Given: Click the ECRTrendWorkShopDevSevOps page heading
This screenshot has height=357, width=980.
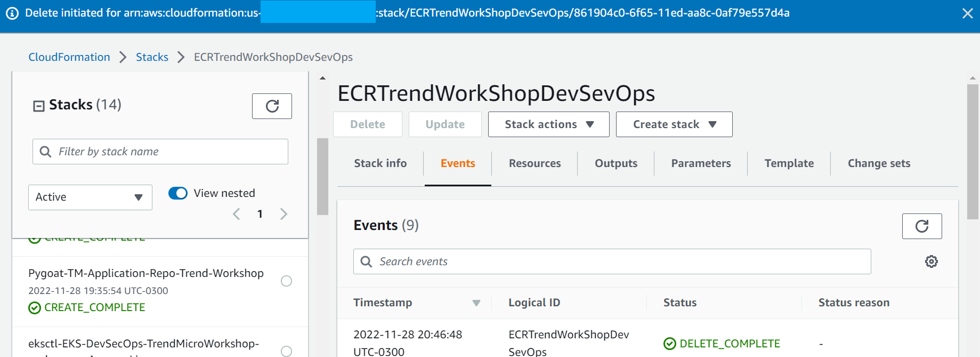Looking at the screenshot, I should [x=496, y=93].
